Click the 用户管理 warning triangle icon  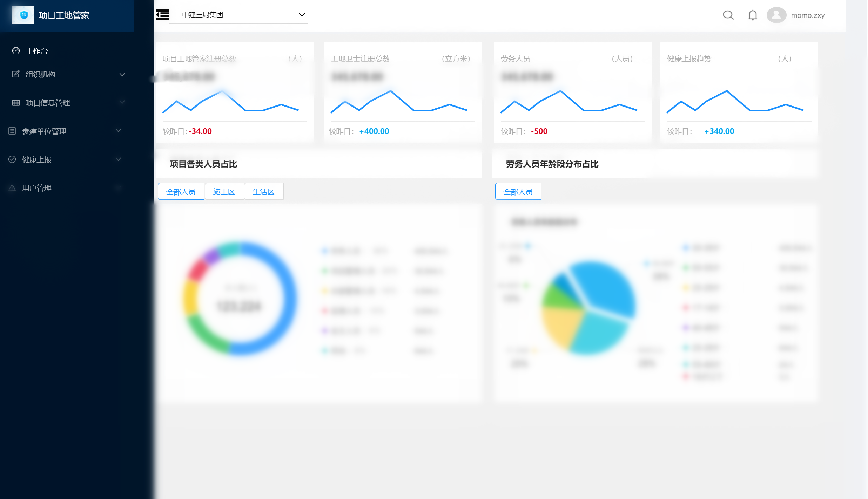(12, 188)
